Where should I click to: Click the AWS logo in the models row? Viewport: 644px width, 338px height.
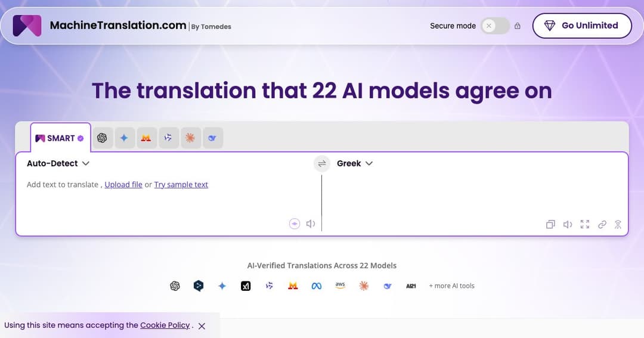pos(340,286)
